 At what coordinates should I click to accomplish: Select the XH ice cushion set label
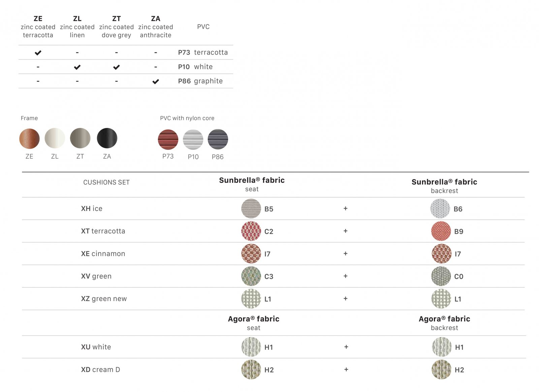92,208
